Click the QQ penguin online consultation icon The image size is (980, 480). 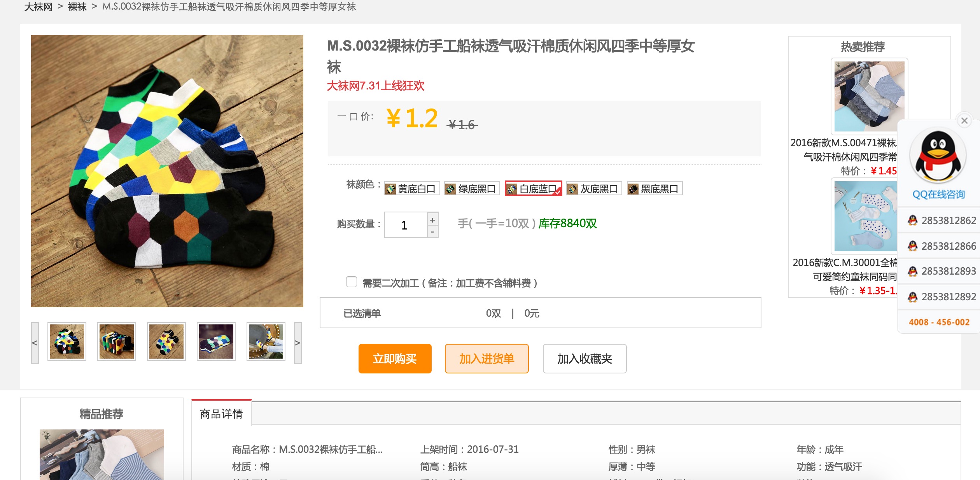(938, 156)
